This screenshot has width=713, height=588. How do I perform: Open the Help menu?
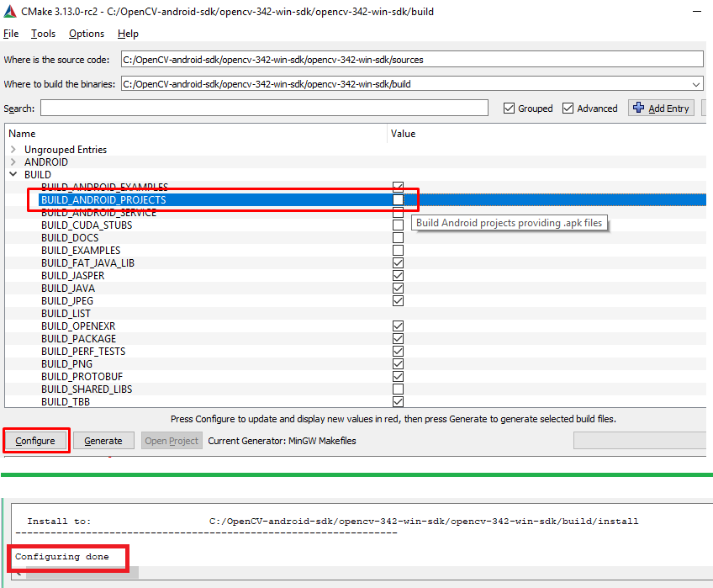[128, 34]
